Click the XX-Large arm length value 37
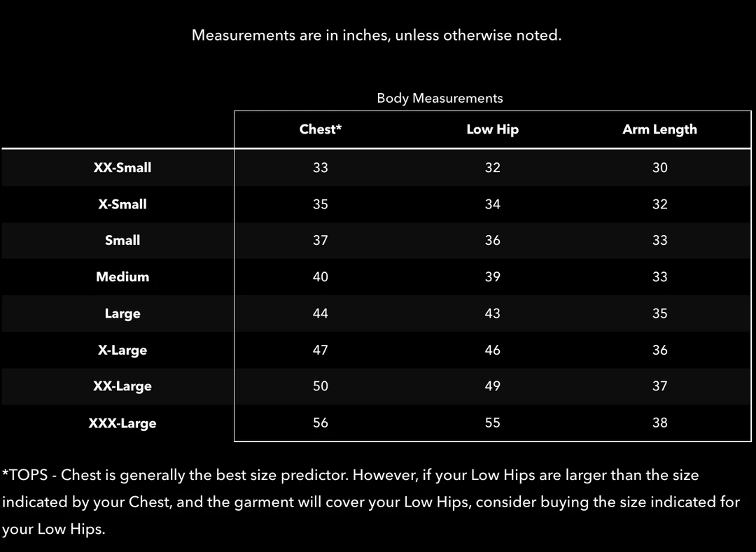 (x=659, y=386)
